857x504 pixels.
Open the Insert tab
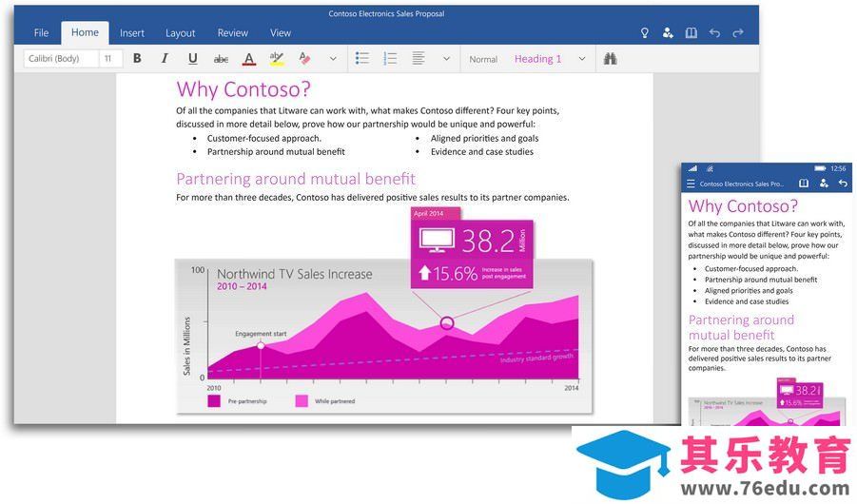[x=131, y=32]
